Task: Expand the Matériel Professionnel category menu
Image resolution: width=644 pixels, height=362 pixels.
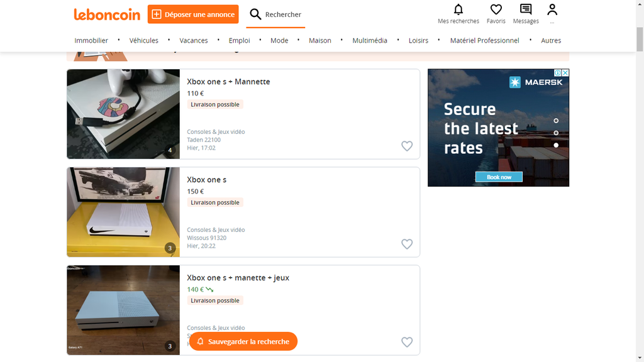Action: coord(484,40)
